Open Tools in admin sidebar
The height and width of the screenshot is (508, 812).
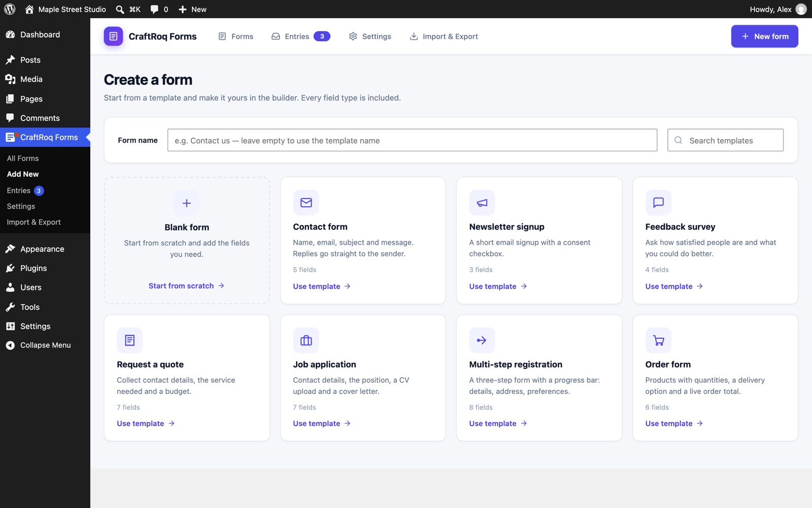pos(45,307)
